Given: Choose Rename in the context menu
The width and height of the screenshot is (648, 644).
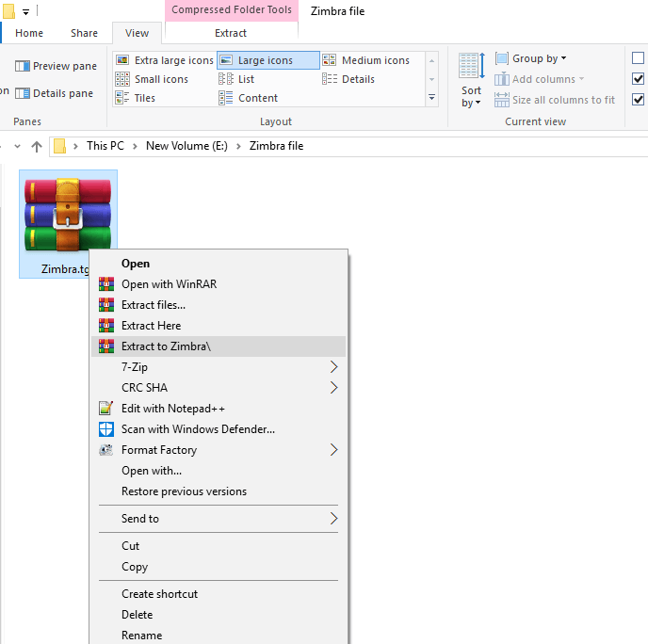Looking at the screenshot, I should [x=219, y=635].
